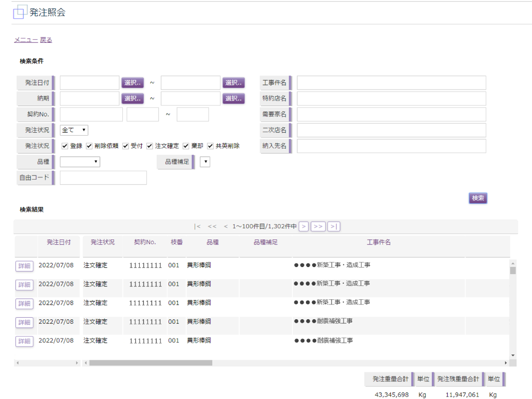Click the next page arrow in pagination
Image resolution: width=532 pixels, height=399 pixels.
pyautogui.click(x=304, y=226)
